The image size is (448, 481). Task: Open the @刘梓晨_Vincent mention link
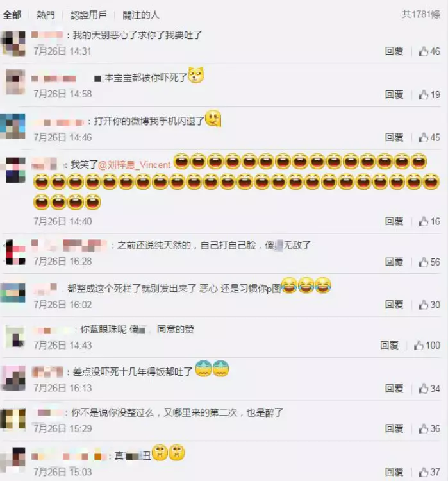tap(134, 165)
